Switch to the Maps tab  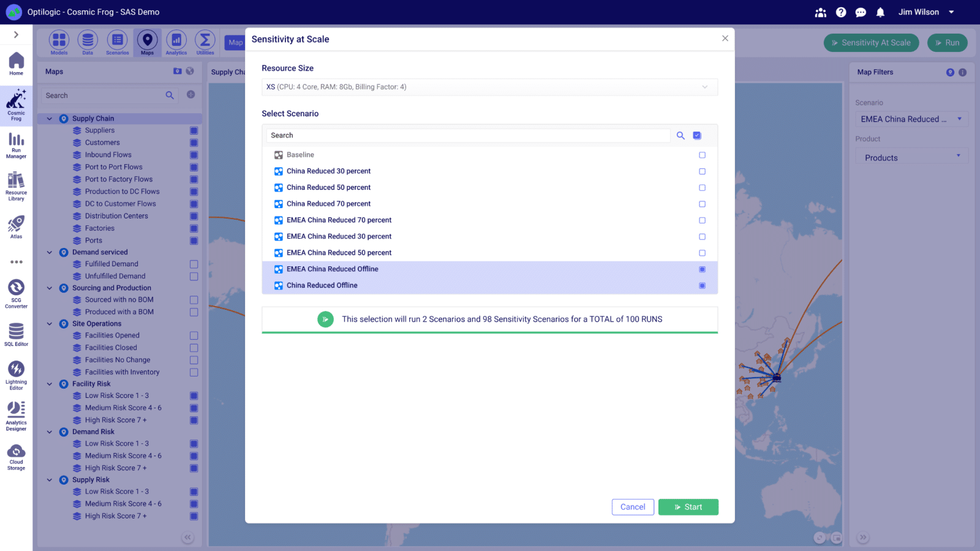147,43
